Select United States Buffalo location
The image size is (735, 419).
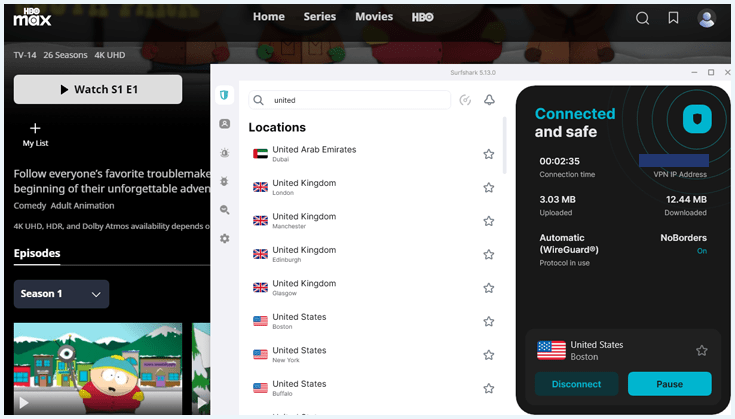(373, 388)
